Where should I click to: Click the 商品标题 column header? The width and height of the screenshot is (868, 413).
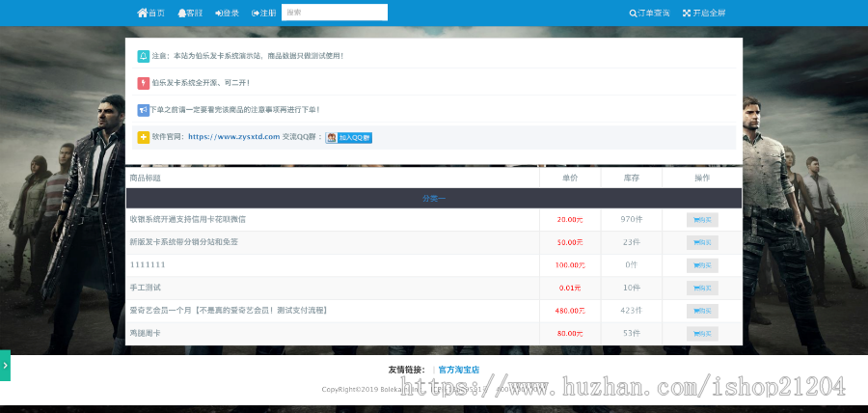146,178
